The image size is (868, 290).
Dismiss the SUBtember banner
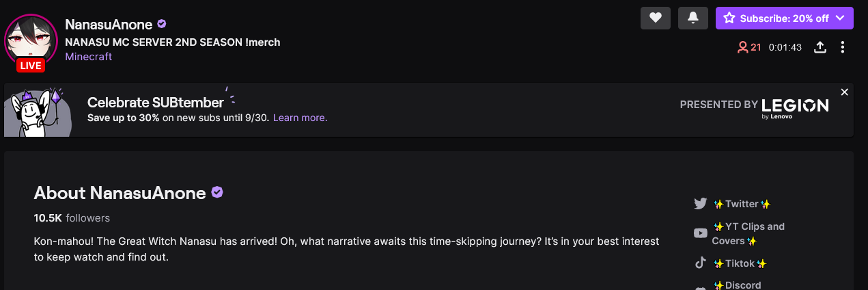click(844, 92)
